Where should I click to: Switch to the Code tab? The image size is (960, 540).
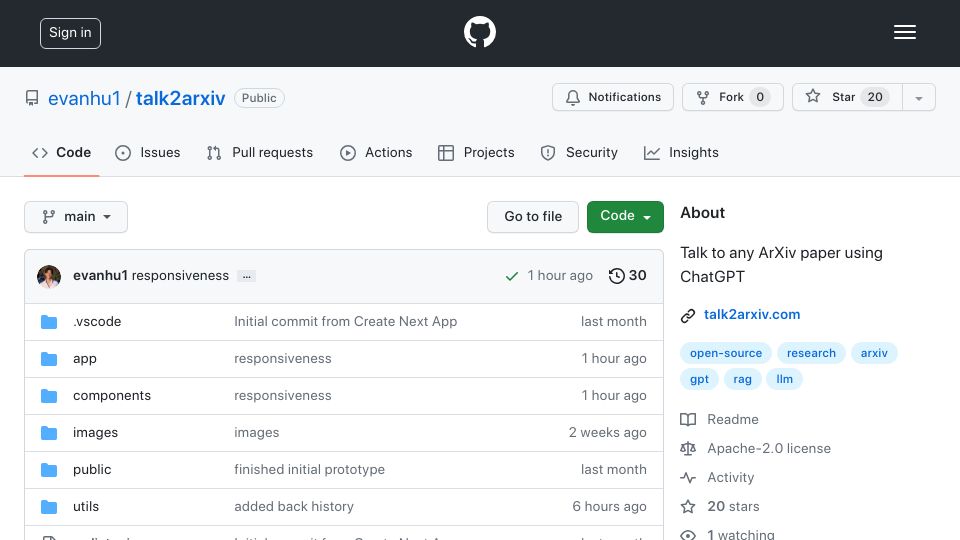coord(61,152)
